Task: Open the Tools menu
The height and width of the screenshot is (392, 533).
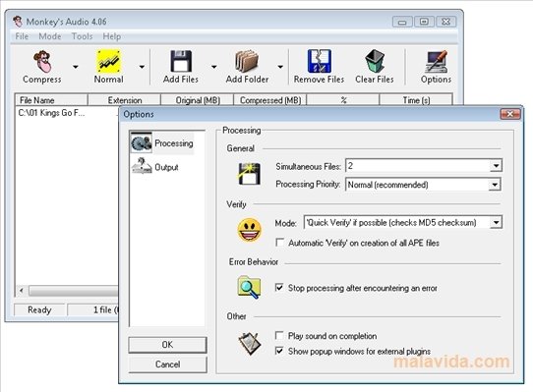Action: point(82,36)
